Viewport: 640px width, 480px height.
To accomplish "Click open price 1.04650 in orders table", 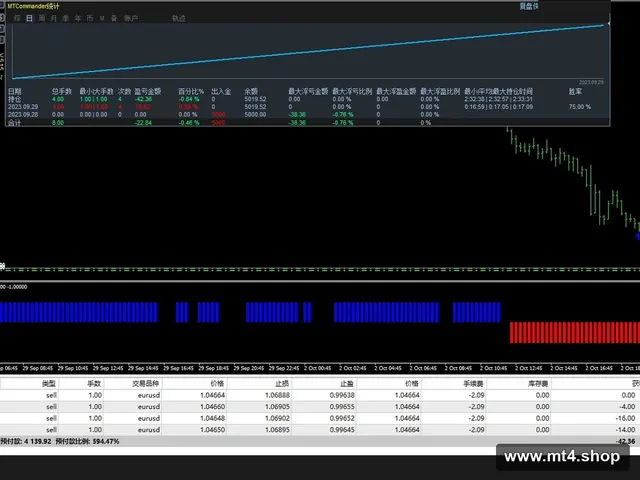I will pos(212,429).
